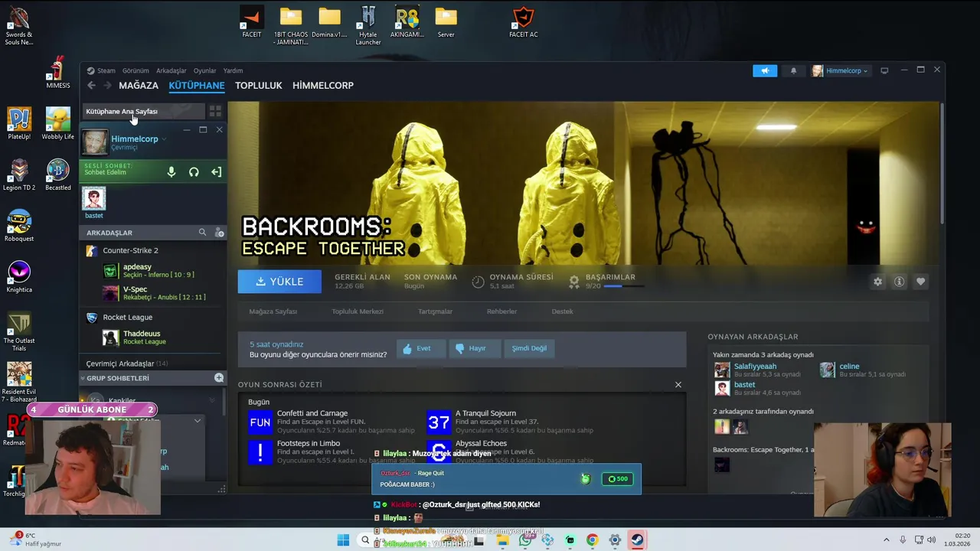Select the Knightica desktop icon
This screenshot has height=551, width=980.
(x=19, y=277)
